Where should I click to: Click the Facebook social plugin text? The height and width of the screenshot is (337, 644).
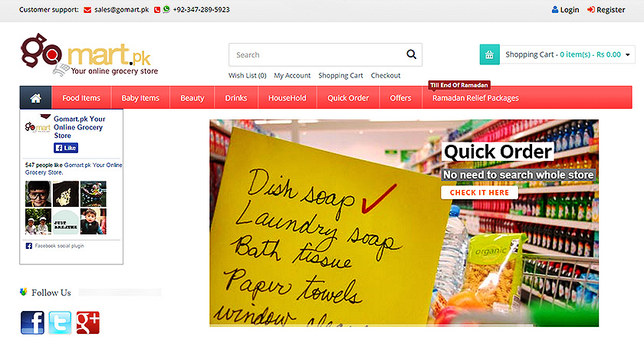click(x=60, y=246)
